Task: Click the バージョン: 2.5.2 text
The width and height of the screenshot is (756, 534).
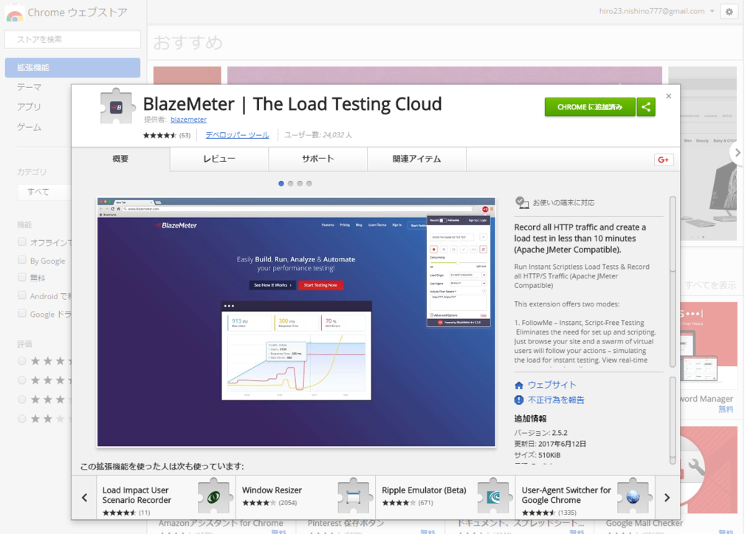Action: (540, 433)
